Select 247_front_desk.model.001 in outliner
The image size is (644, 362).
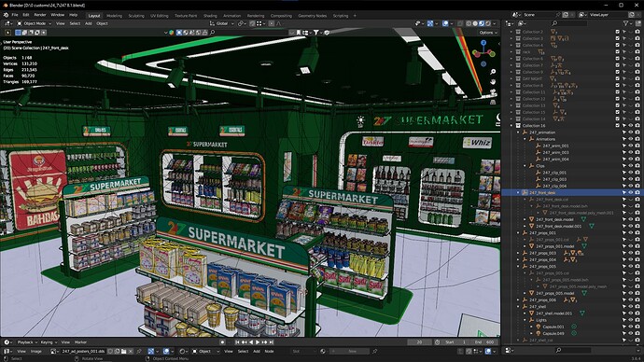558,226
